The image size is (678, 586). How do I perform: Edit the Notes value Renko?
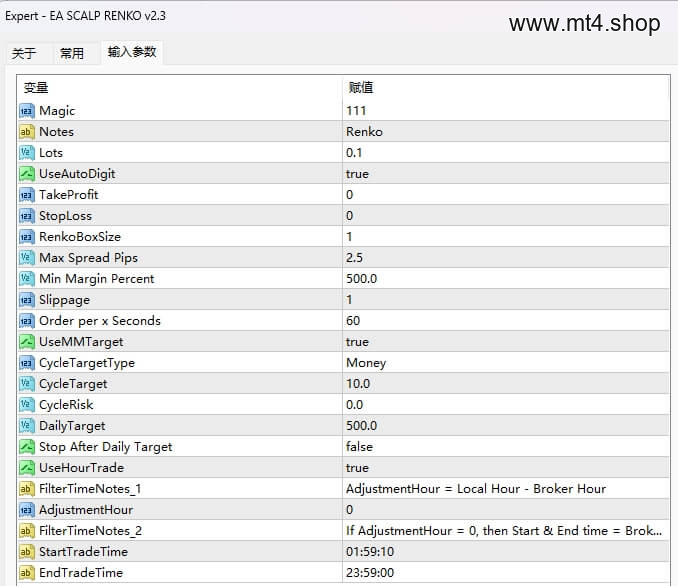coord(506,132)
